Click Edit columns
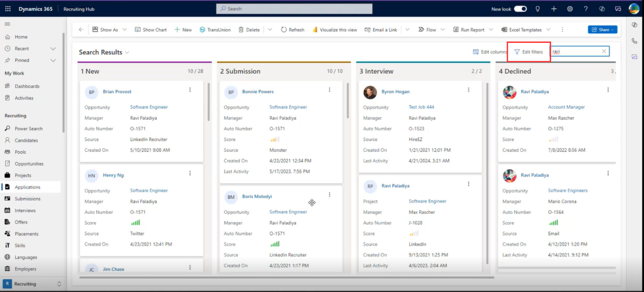 pos(490,52)
